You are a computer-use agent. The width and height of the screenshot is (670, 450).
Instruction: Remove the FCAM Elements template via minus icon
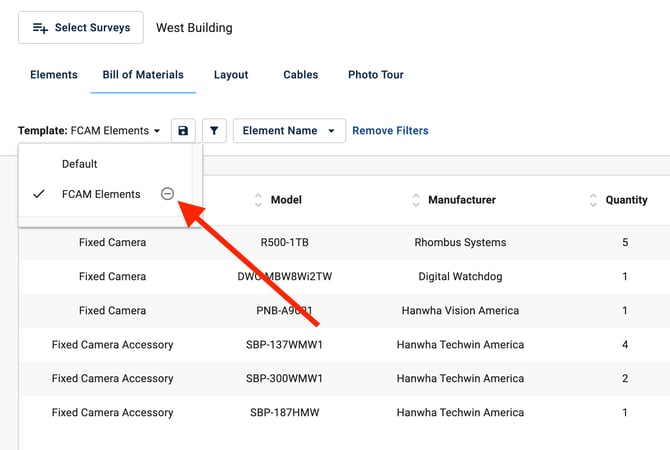click(167, 194)
